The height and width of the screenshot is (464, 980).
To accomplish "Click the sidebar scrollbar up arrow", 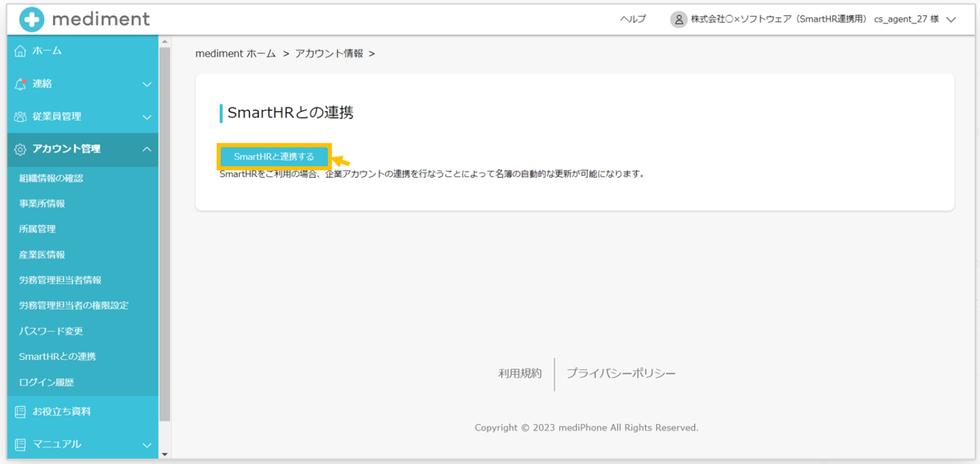I will [165, 41].
